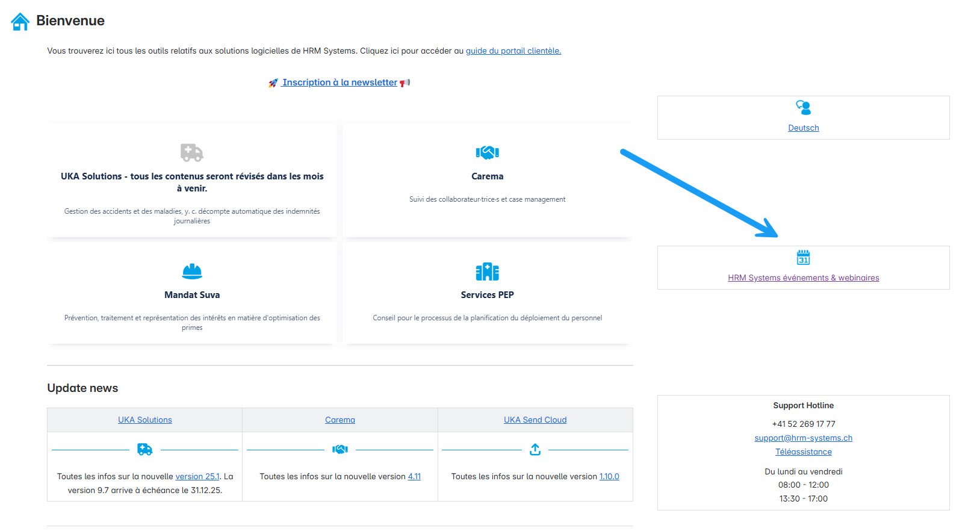This screenshot has width=980, height=531.
Task: Click the ambulance icon in UKA Solutions news column
Action: (144, 449)
